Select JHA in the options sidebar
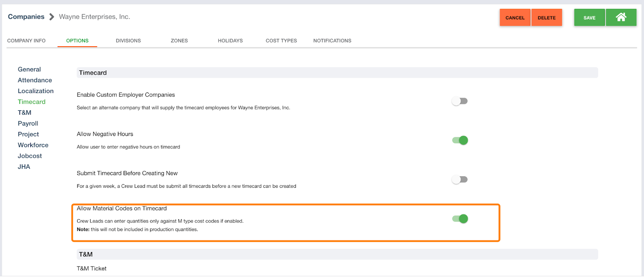644x278 pixels. click(x=24, y=167)
